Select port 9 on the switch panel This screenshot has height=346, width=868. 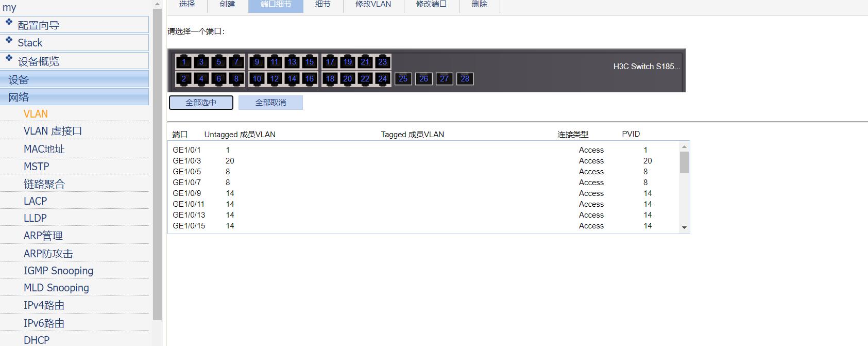pyautogui.click(x=257, y=62)
